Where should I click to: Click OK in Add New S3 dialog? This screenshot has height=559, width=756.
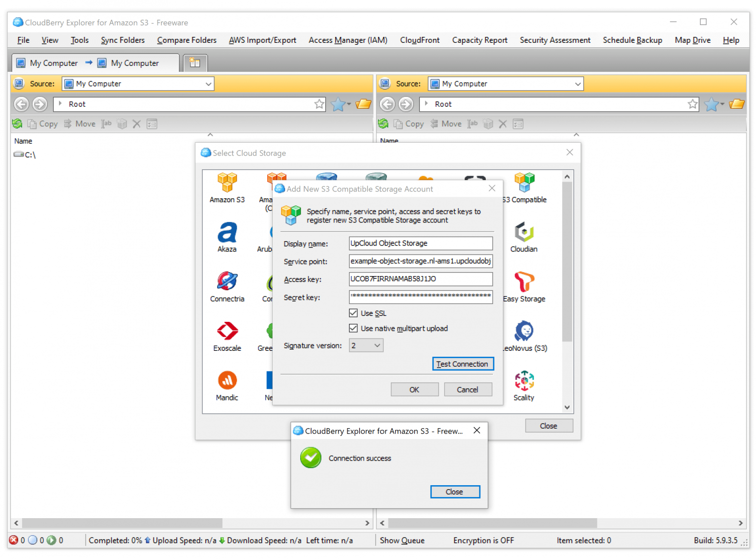coord(414,389)
